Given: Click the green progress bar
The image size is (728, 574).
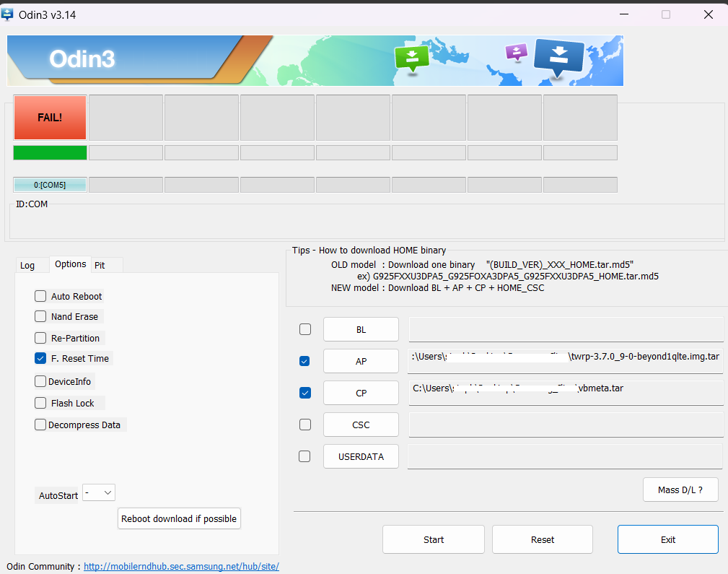Looking at the screenshot, I should (x=50, y=152).
